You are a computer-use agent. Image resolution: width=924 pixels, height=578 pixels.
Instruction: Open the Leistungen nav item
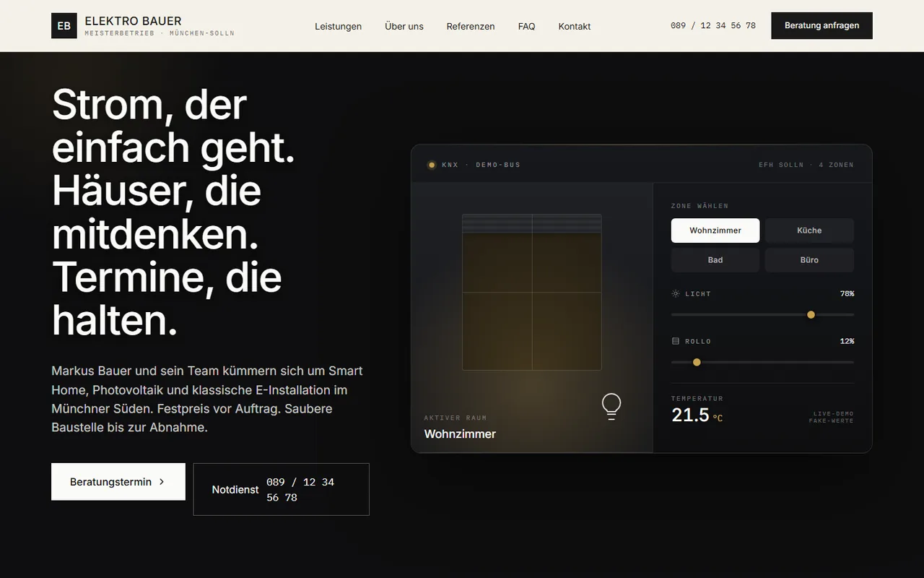coord(339,26)
